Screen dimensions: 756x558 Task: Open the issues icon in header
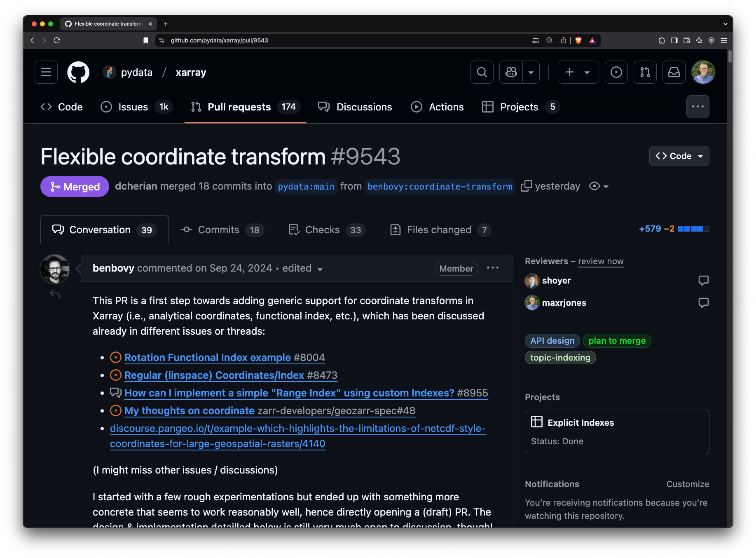point(616,72)
